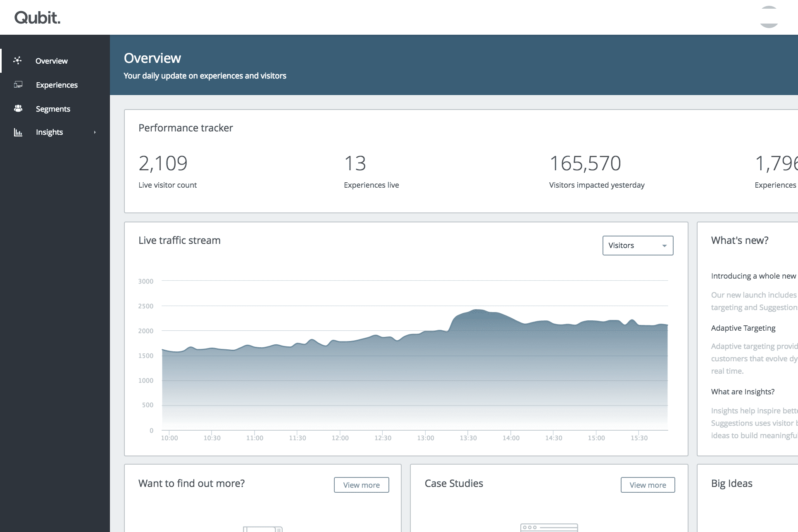Open the Overview network icon in sidebar

point(17,61)
